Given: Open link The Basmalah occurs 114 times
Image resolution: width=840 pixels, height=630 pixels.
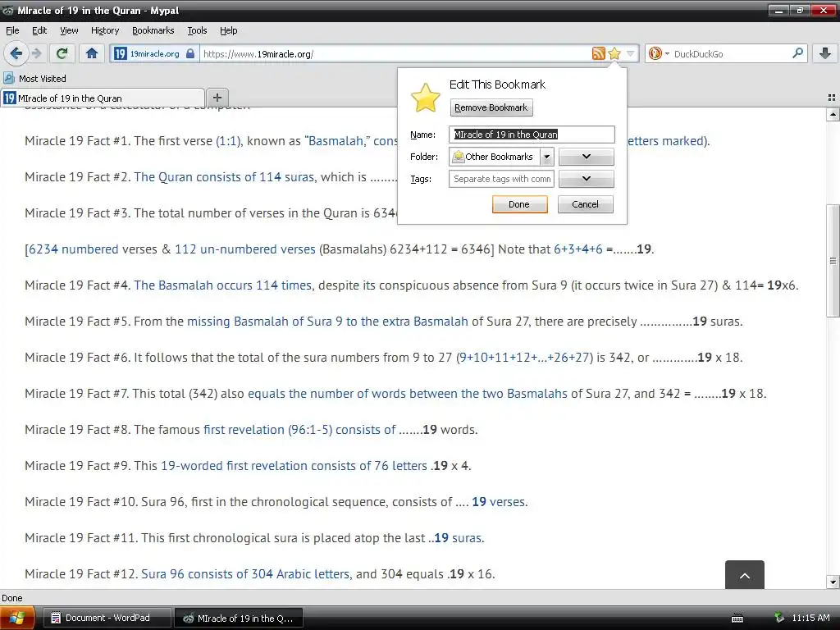Looking at the screenshot, I should [x=222, y=285].
